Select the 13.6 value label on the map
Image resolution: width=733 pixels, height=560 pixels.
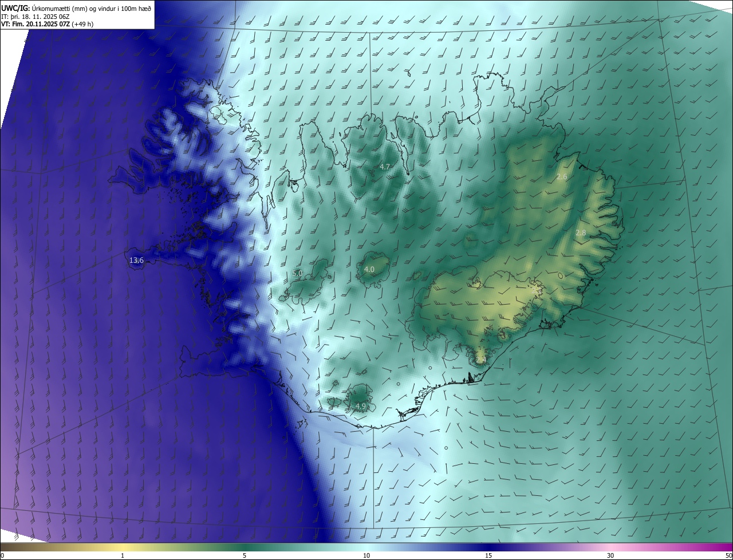(x=136, y=261)
